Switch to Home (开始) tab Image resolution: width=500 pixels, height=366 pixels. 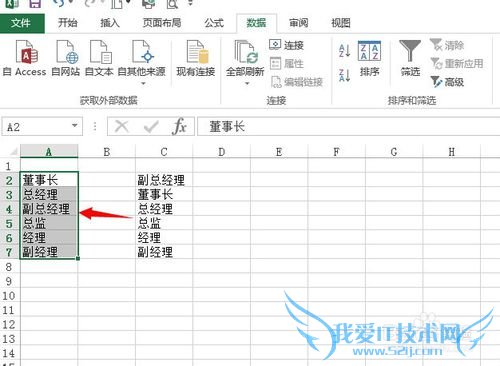68,23
